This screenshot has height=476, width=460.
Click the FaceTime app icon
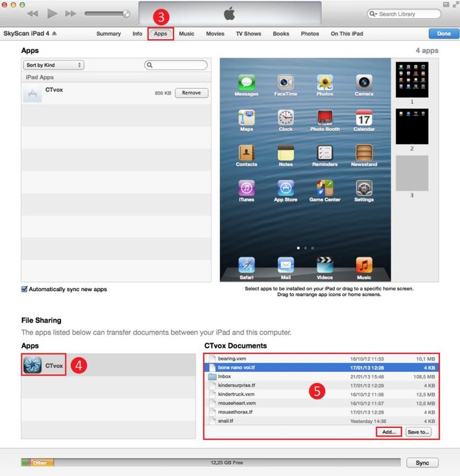pyautogui.click(x=286, y=82)
